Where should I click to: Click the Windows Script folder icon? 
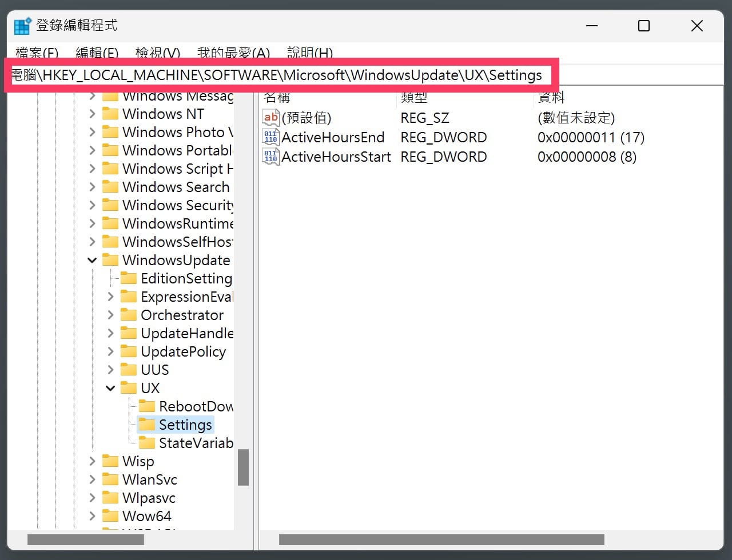[x=110, y=169]
